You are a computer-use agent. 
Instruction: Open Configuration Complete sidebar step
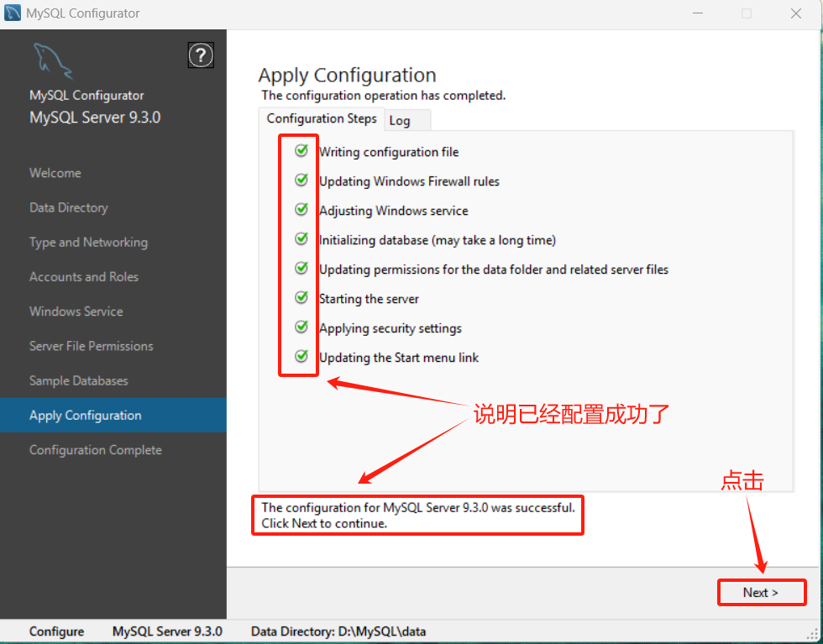(x=96, y=450)
